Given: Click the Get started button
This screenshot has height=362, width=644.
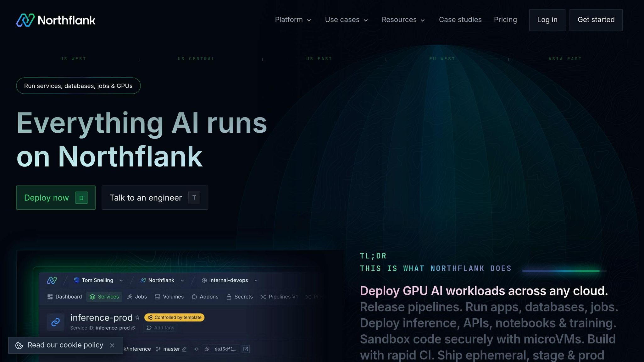Looking at the screenshot, I should (x=596, y=20).
